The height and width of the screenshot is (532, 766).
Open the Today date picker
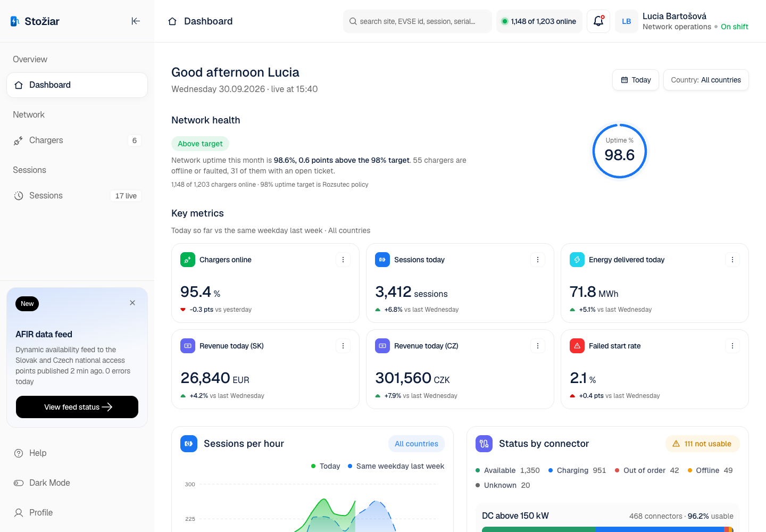[636, 80]
